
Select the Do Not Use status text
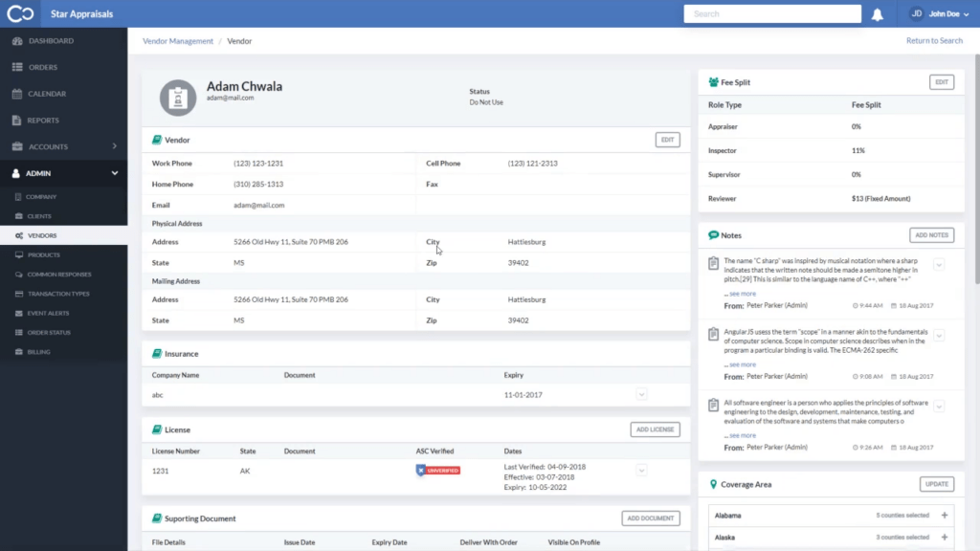(x=486, y=102)
